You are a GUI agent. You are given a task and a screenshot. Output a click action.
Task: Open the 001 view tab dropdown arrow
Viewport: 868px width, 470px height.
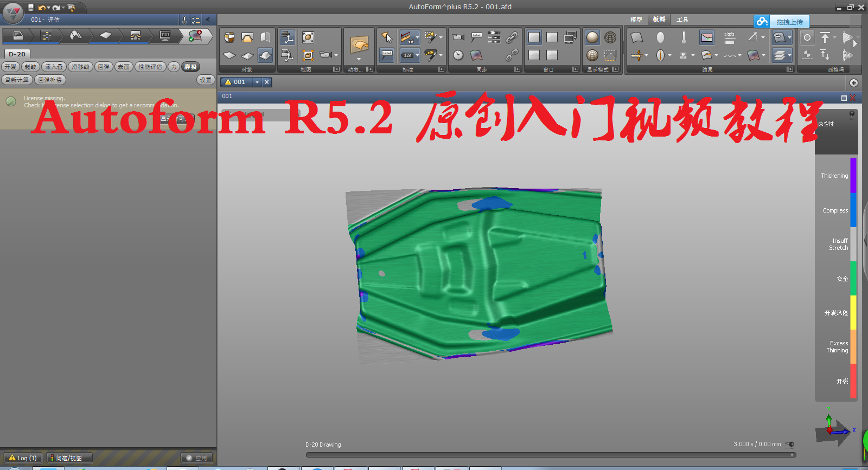257,82
